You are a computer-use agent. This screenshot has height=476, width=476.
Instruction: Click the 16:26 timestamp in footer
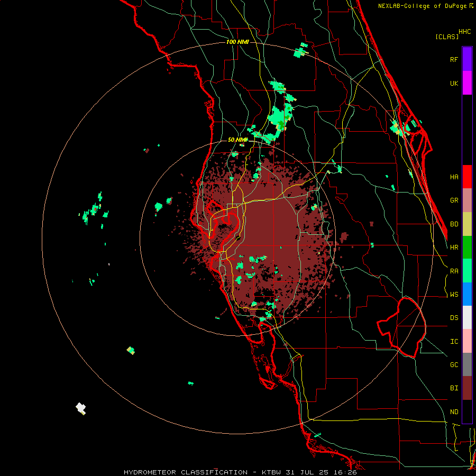(x=346, y=472)
